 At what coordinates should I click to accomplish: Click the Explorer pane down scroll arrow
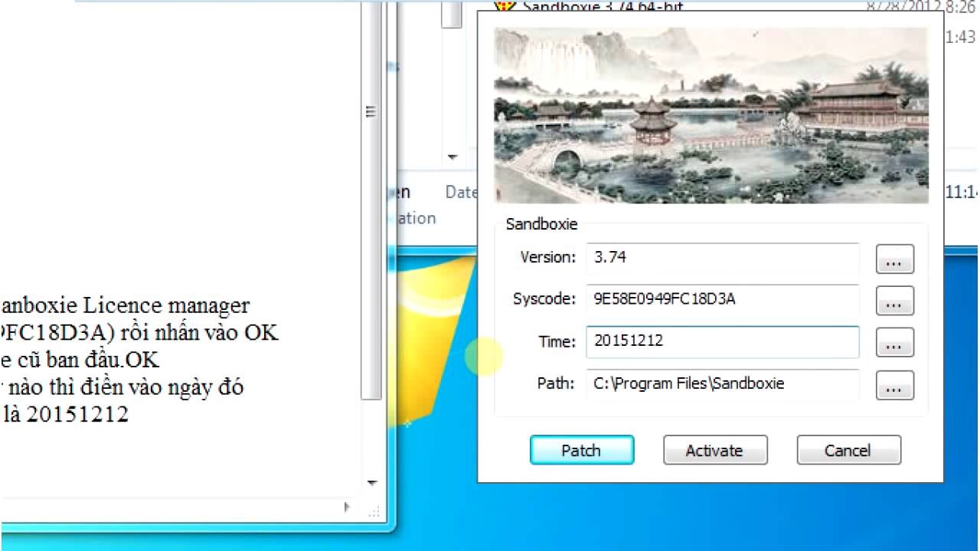[x=452, y=157]
